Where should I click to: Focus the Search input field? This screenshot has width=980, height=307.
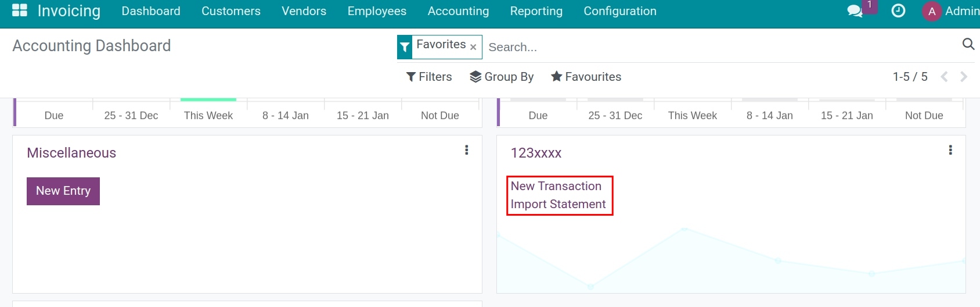(x=720, y=47)
